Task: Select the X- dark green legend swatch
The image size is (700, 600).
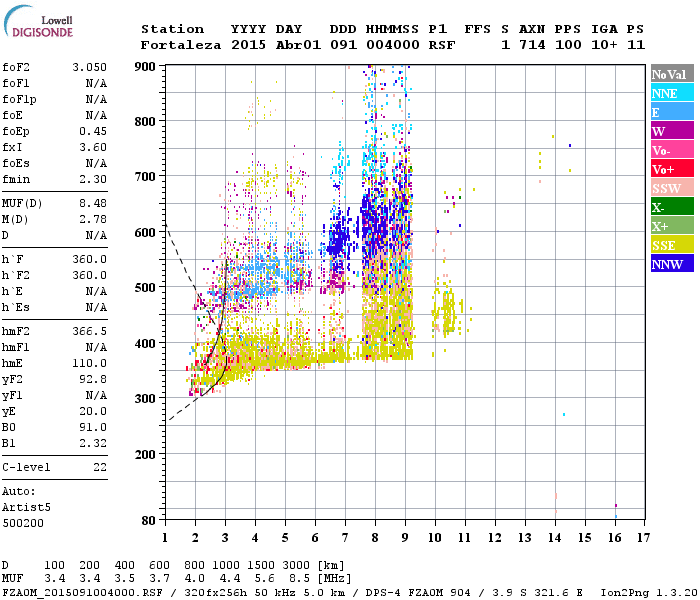Action: point(672,207)
